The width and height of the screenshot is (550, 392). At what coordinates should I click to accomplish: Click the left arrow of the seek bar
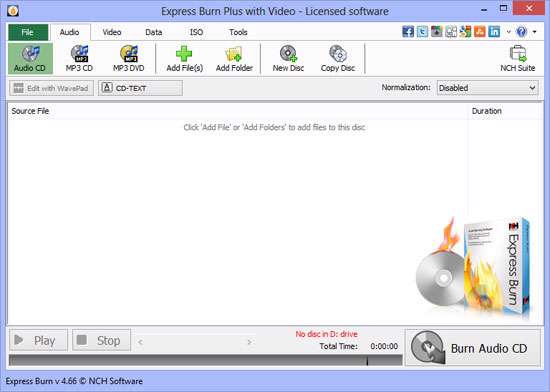(140, 342)
